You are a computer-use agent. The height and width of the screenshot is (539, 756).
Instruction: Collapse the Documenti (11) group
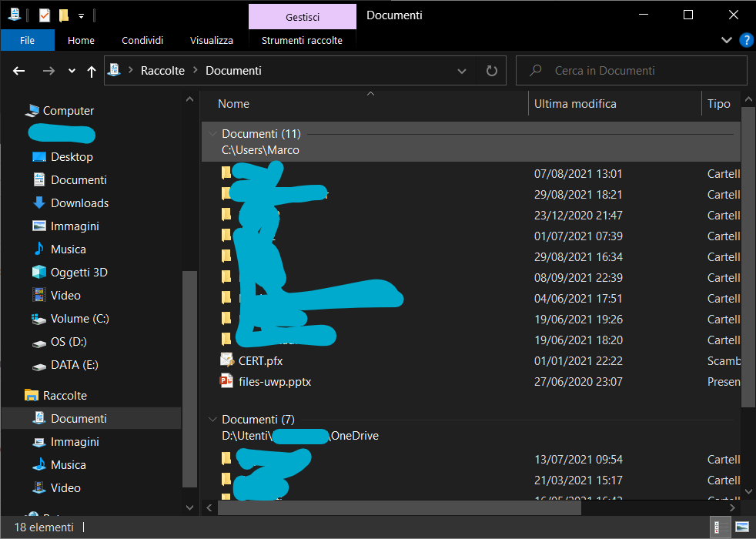[x=212, y=133]
